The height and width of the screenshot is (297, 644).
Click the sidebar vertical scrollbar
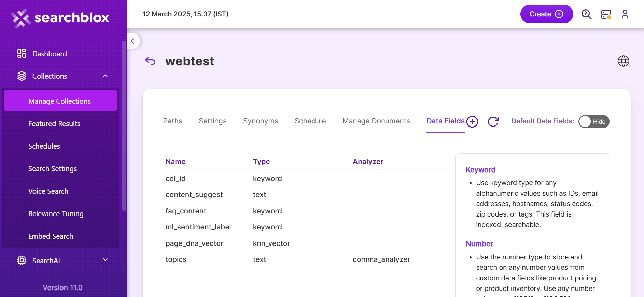point(124,126)
